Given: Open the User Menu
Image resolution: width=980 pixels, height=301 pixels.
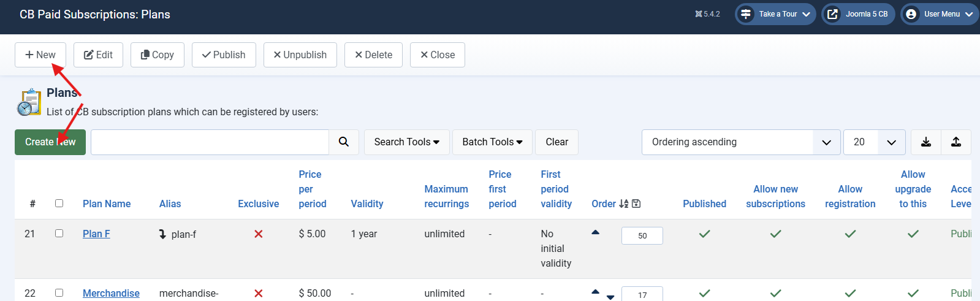Looking at the screenshot, I should [940, 14].
